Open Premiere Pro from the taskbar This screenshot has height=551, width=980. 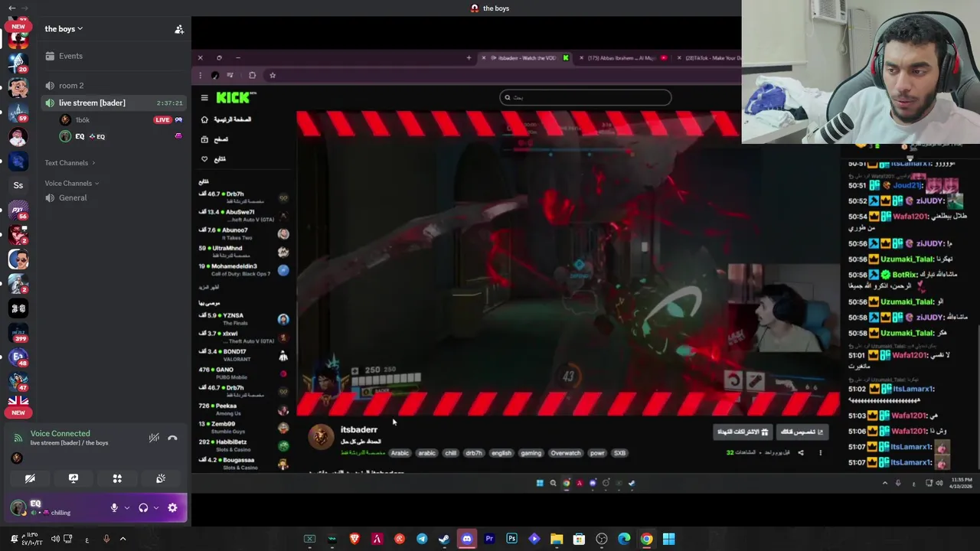489,539
